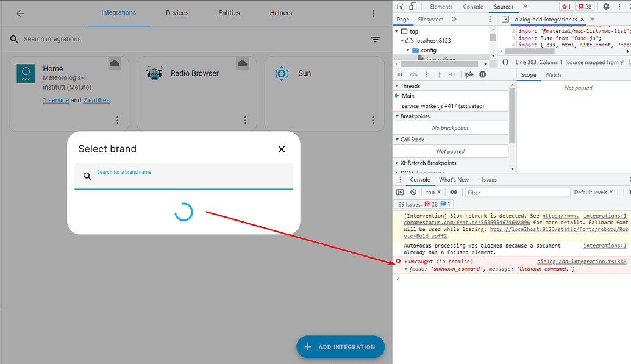Open the eye icon to create live expression

click(x=454, y=191)
